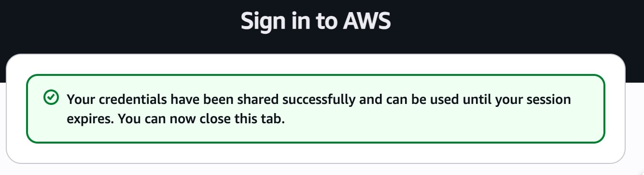Click the "Sign in to AWS" heading
The width and height of the screenshot is (644, 175).
coord(316,21)
